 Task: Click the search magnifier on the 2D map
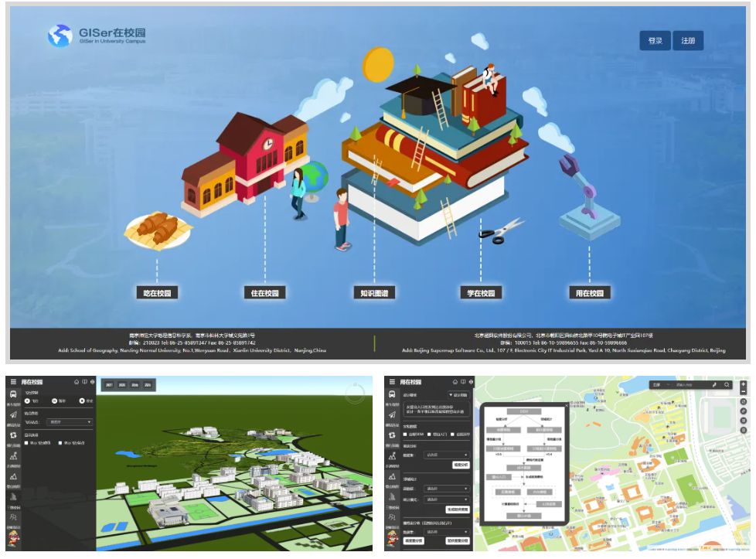click(727, 384)
